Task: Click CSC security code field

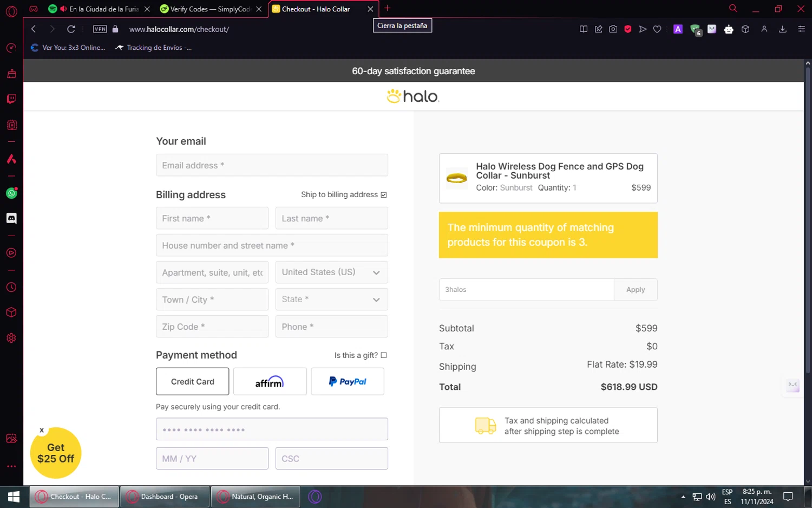Action: (332, 458)
